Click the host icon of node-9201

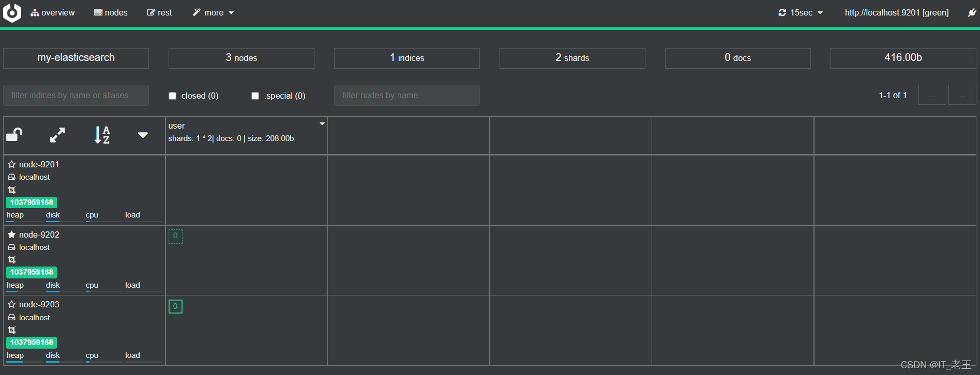tap(11, 177)
